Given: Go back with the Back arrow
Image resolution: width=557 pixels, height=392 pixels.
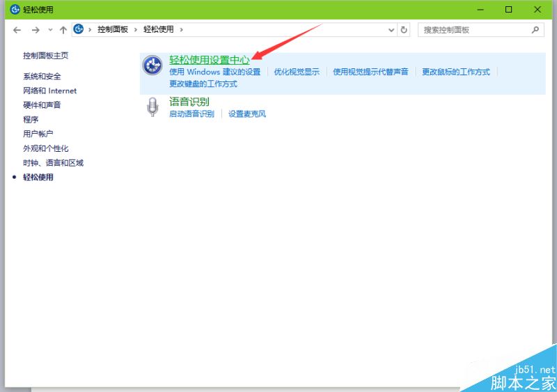Looking at the screenshot, I should 17,30.
